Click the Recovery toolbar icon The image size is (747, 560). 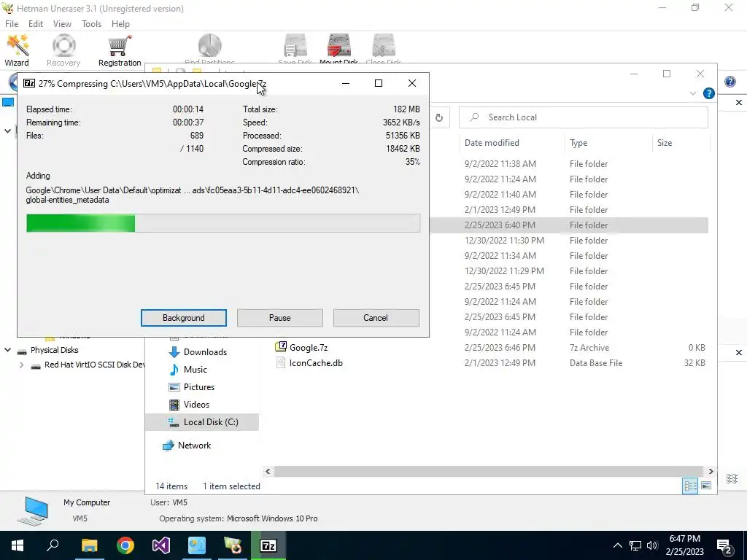pyautogui.click(x=63, y=50)
